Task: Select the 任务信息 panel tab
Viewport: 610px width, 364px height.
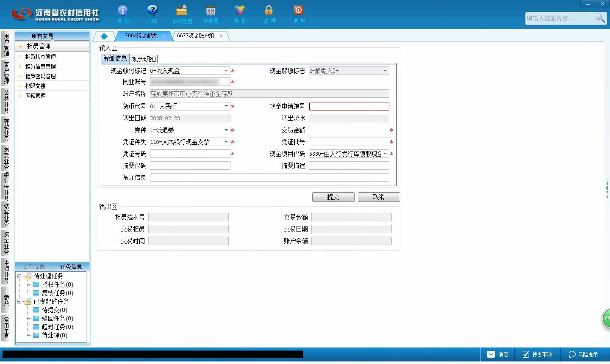Action: click(71, 267)
